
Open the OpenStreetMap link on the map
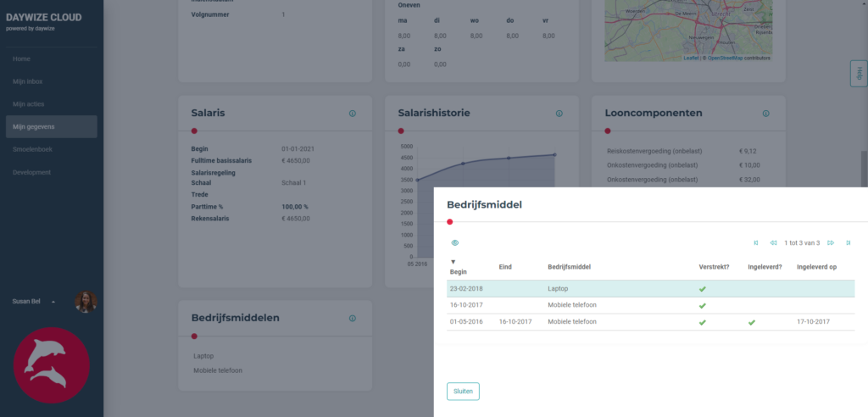point(723,58)
